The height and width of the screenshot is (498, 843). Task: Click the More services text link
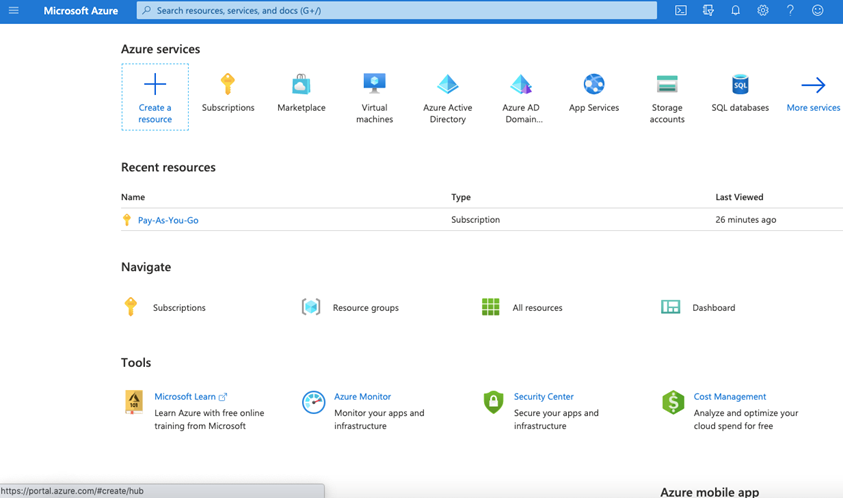pyautogui.click(x=813, y=108)
